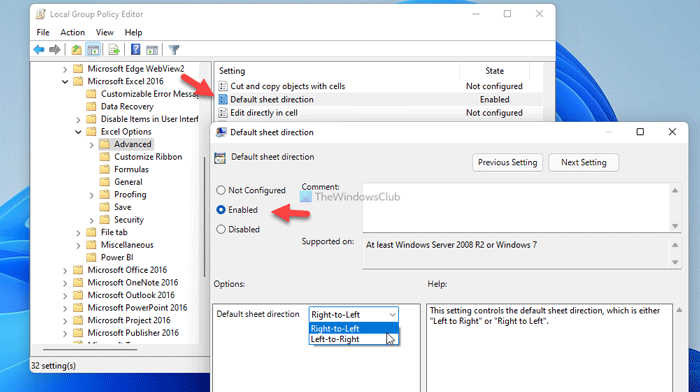This screenshot has height=392, width=700.
Task: Click the Microsoft Outlook 2016 folder icon
Action: (x=78, y=295)
